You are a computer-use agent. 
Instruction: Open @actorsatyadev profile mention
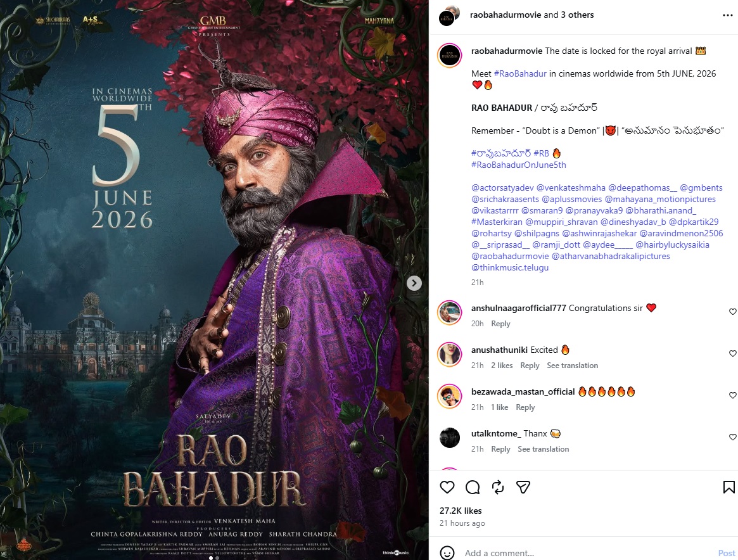click(503, 188)
